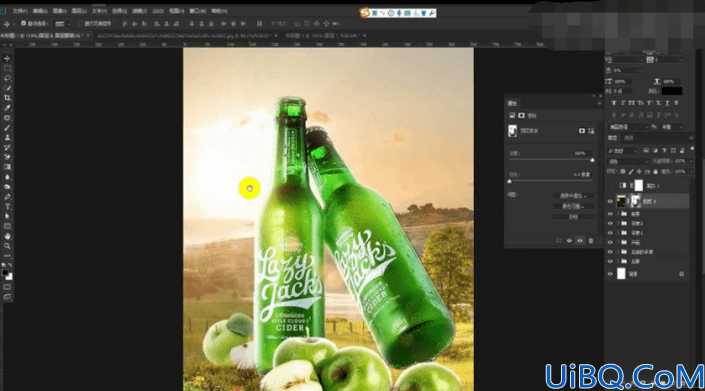Lock transparent pixels in Layers panel
The image size is (705, 391).
[623, 172]
